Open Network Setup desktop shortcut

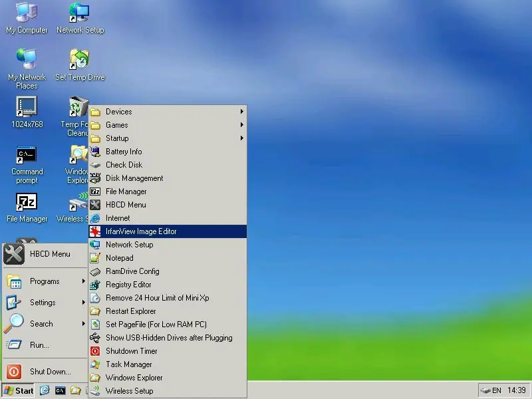(x=80, y=18)
